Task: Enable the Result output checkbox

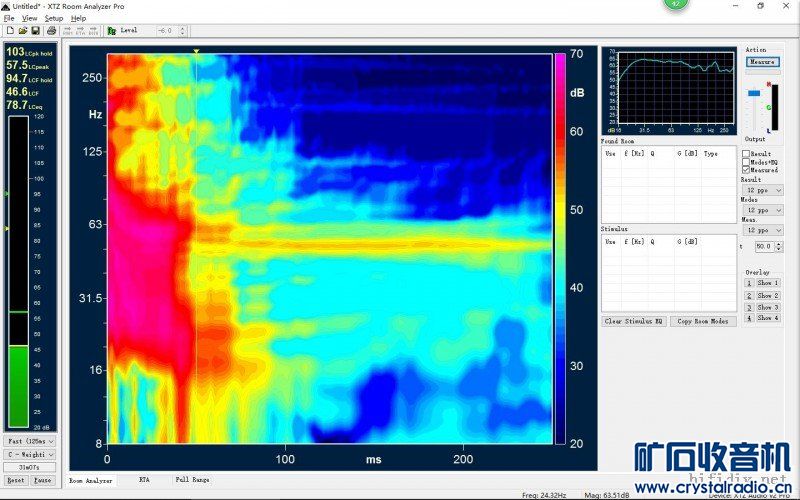Action: [745, 154]
